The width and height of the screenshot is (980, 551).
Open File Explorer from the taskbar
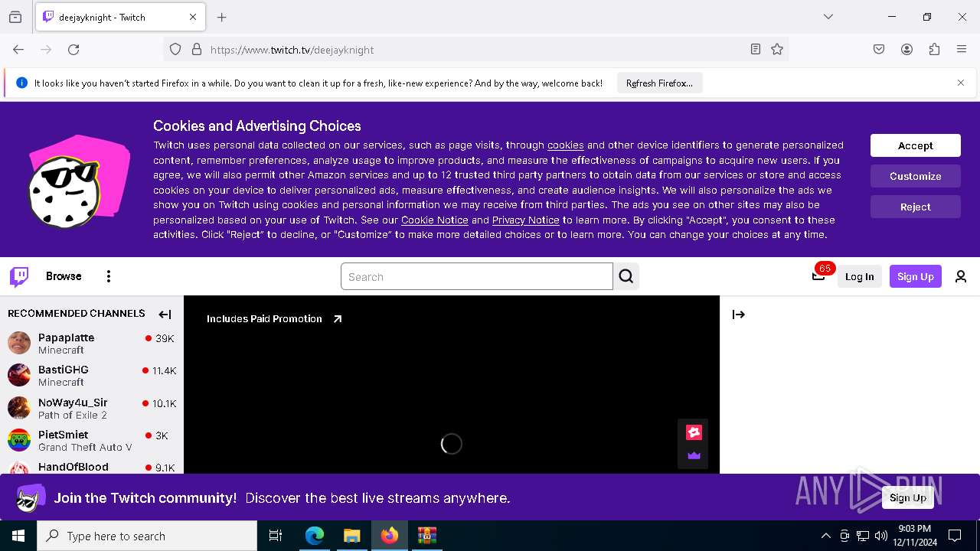tap(351, 536)
